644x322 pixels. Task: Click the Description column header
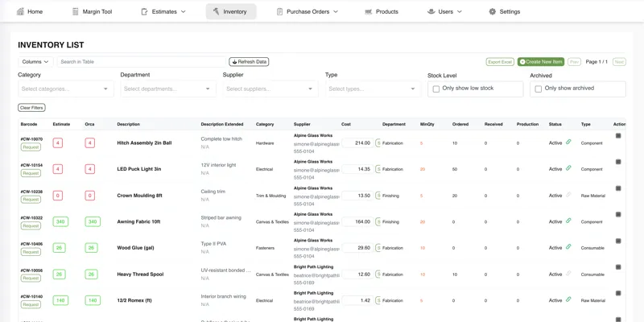click(x=129, y=124)
